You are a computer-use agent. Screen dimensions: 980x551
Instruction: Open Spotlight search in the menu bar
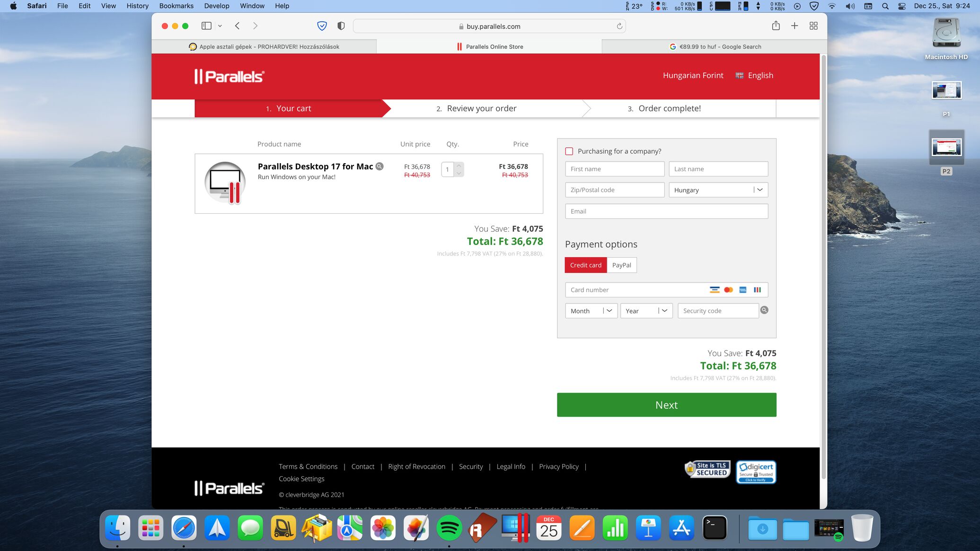point(885,6)
